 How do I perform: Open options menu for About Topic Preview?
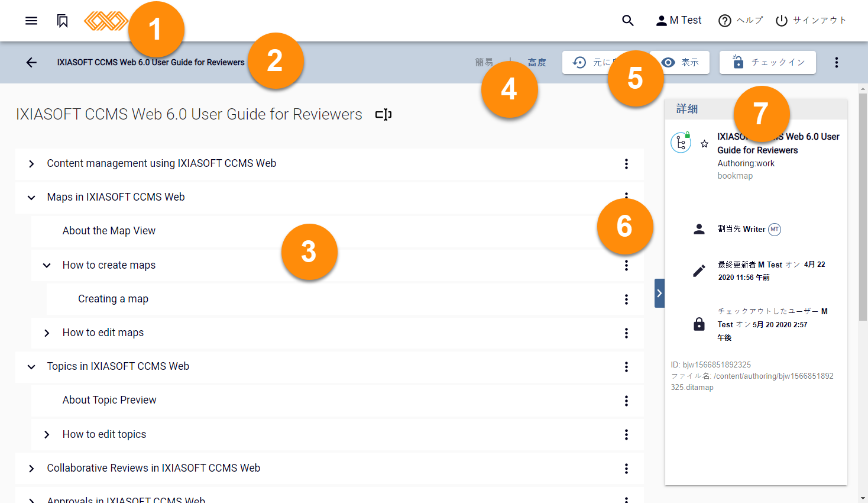point(626,401)
